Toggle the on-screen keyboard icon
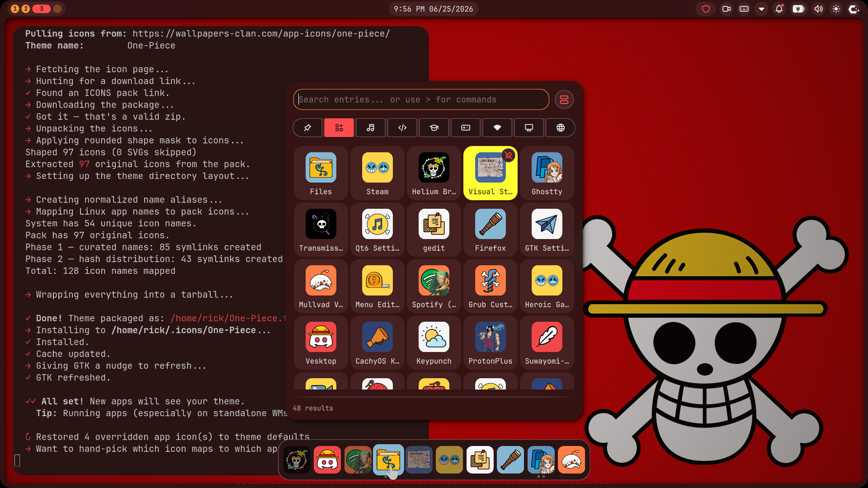 (x=744, y=9)
